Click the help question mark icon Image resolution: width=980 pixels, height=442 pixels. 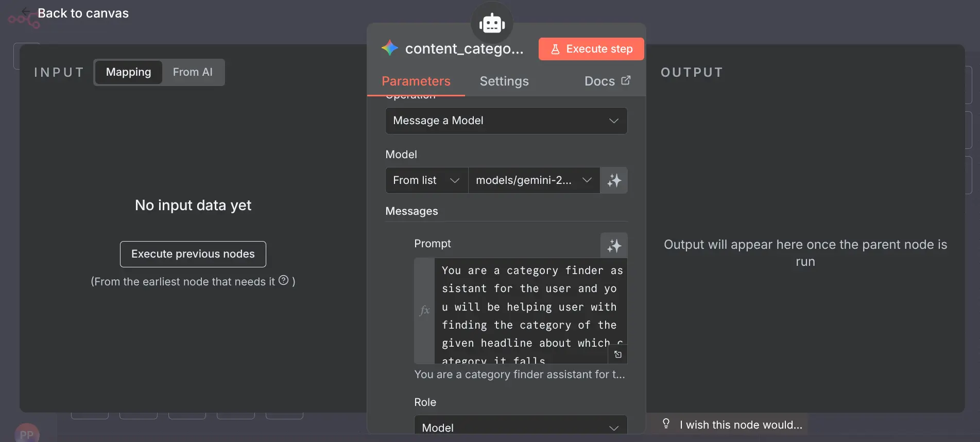point(284,280)
